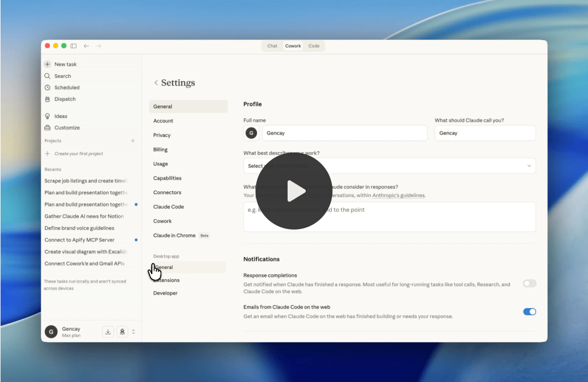Click the G avatar in the bottom sidebar

click(51, 332)
